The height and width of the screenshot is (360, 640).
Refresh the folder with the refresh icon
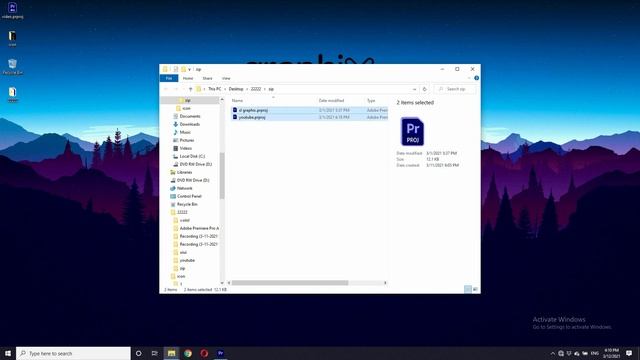[x=424, y=89]
